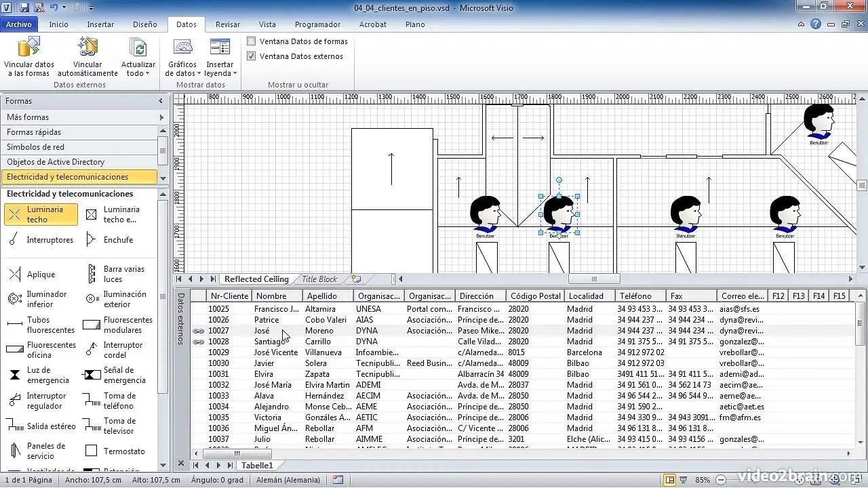Click the horizontal scrollbar thumb of drawing
Image resolution: width=868 pixels, height=488 pixels.
pos(594,279)
